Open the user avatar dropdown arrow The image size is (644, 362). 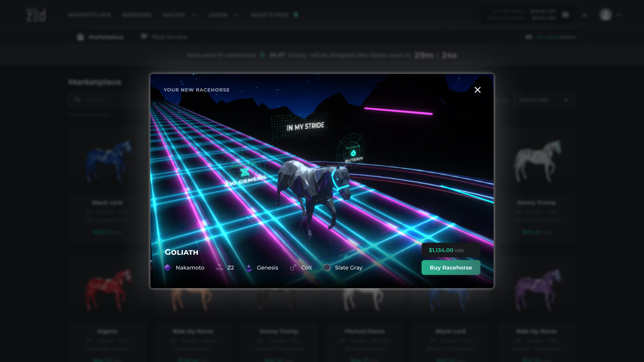(x=619, y=15)
